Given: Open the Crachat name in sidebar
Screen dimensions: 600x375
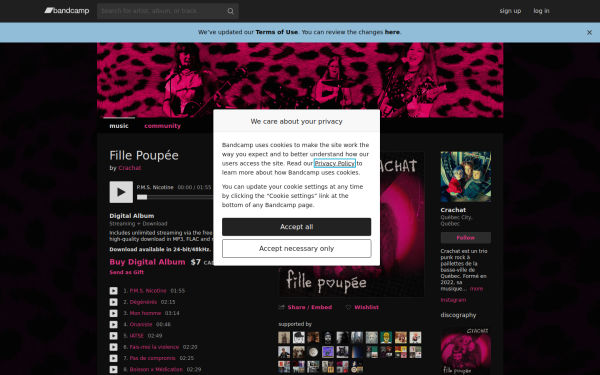Looking at the screenshot, I should tap(453, 210).
